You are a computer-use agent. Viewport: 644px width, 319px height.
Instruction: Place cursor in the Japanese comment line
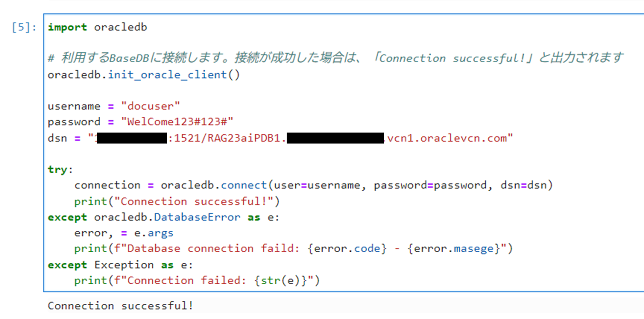(335, 58)
